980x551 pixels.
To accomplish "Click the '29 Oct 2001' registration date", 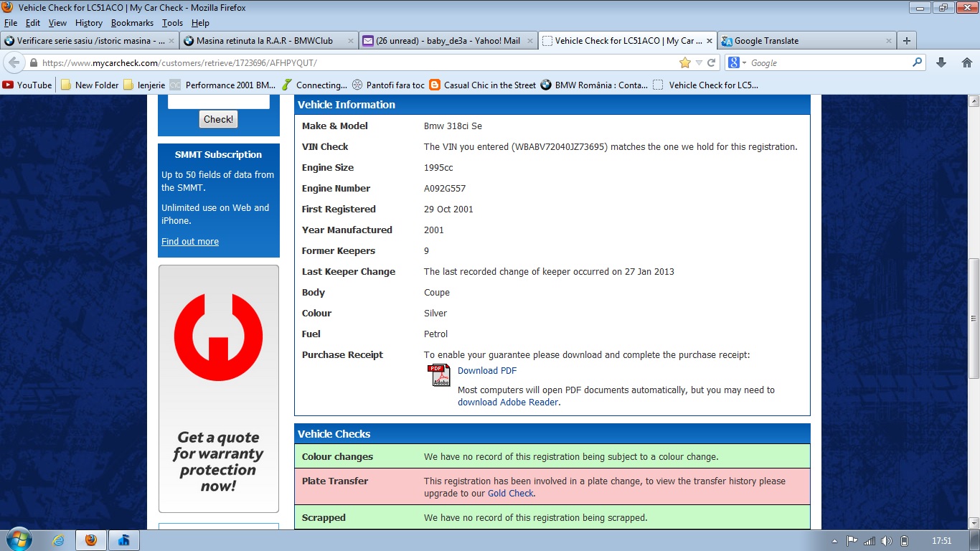I will coord(448,209).
